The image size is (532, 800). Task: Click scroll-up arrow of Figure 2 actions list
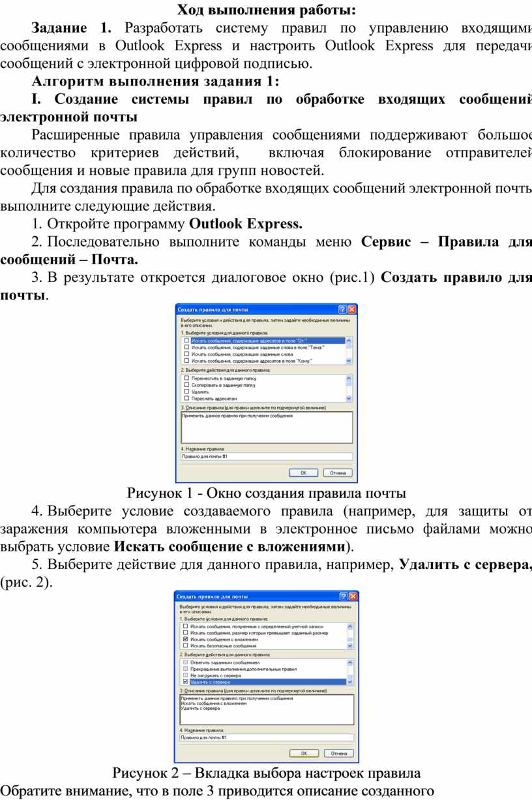click(x=349, y=662)
